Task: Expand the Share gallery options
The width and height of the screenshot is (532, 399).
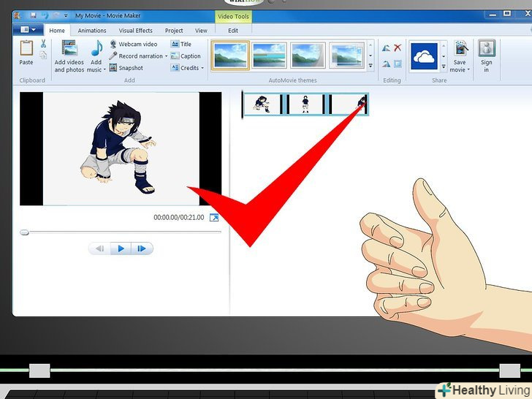Action: click(x=444, y=66)
